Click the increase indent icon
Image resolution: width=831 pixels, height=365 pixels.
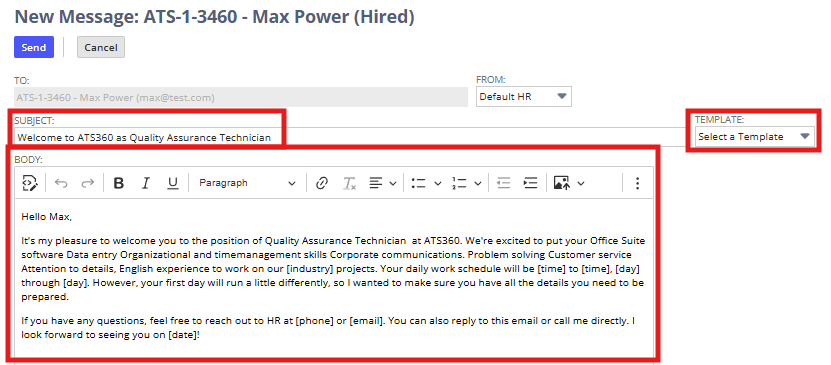pos(531,183)
